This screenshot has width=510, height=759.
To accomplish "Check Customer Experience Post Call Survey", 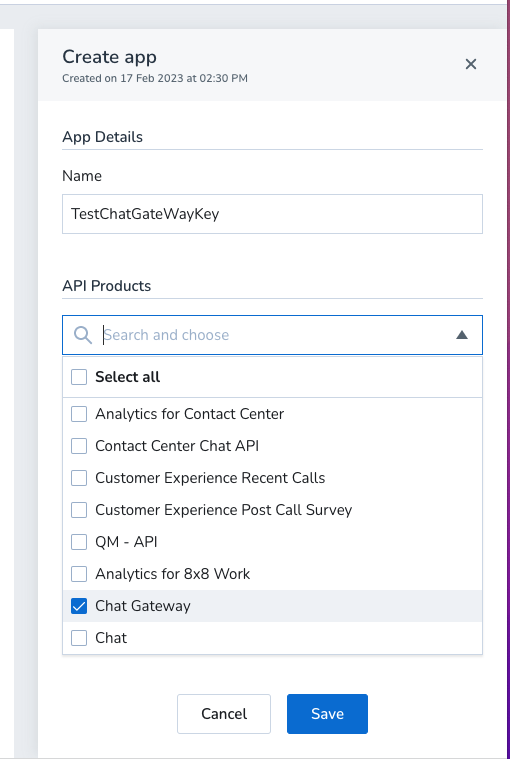I will point(79,510).
